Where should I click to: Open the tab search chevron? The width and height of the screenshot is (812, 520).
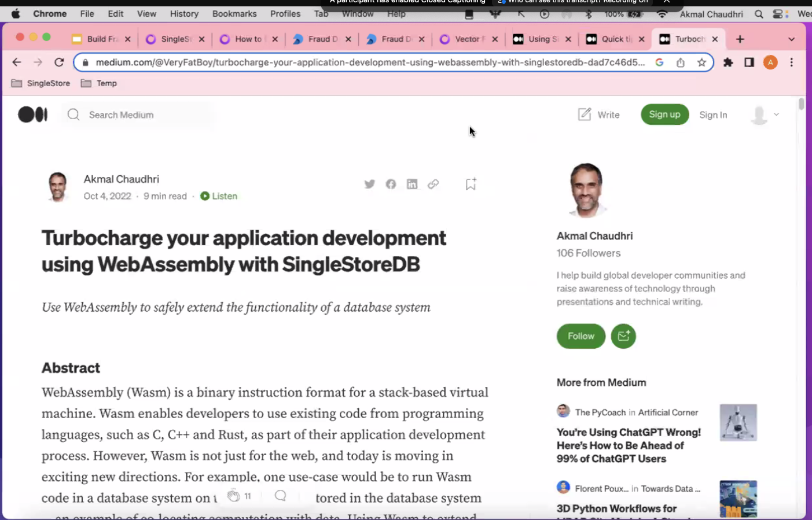click(791, 39)
